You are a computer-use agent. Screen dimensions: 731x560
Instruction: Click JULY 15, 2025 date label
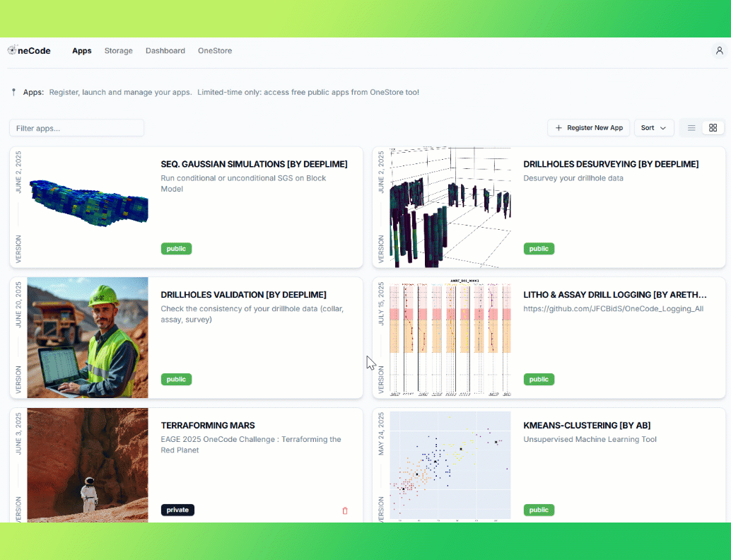(381, 303)
